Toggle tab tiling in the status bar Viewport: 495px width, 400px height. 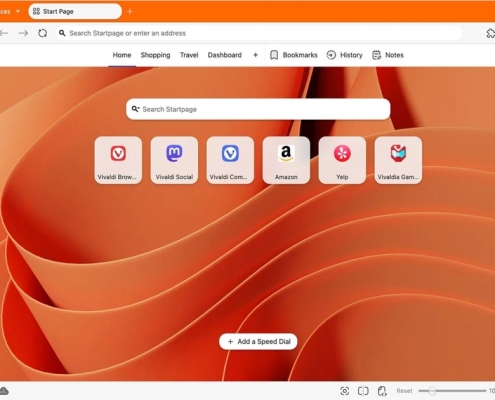[363, 391]
